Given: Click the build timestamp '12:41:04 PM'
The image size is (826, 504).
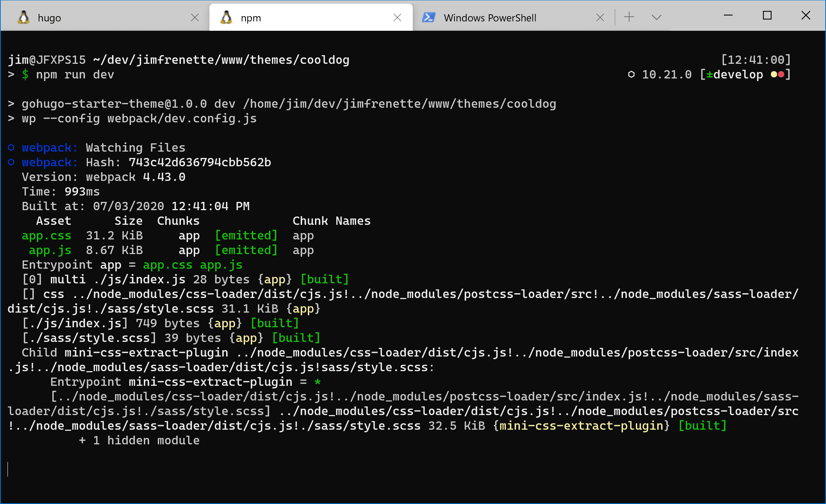Looking at the screenshot, I should [x=211, y=206].
